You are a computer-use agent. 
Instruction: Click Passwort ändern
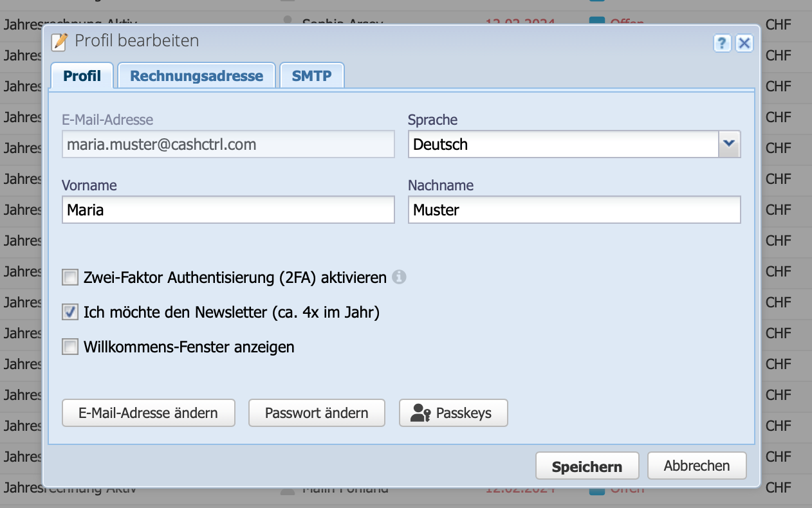317,412
